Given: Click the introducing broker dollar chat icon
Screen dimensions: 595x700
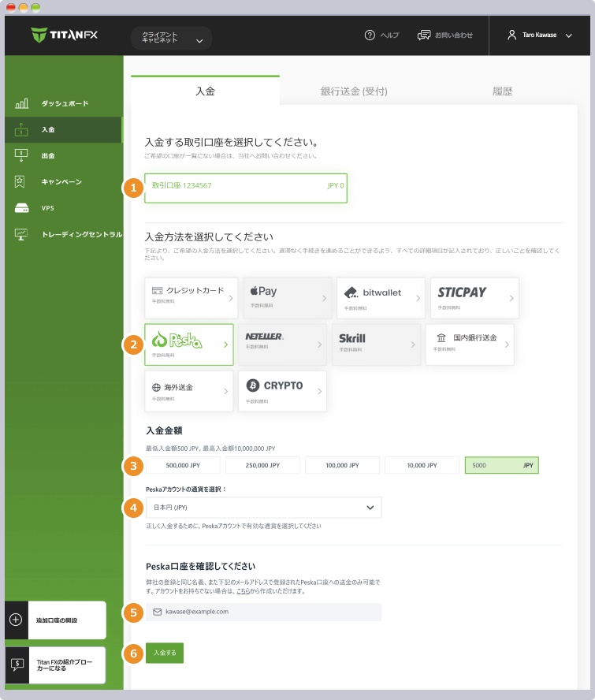Looking at the screenshot, I should pos(17,665).
